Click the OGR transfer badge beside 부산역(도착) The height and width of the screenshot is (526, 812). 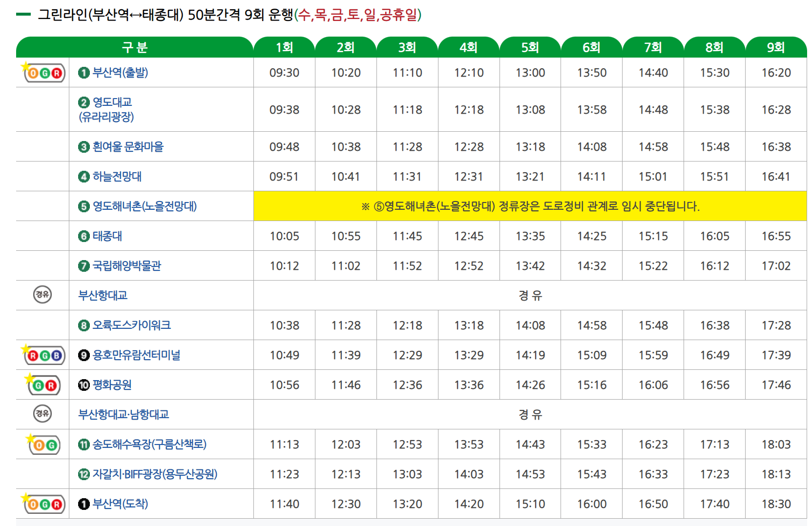[x=43, y=504]
